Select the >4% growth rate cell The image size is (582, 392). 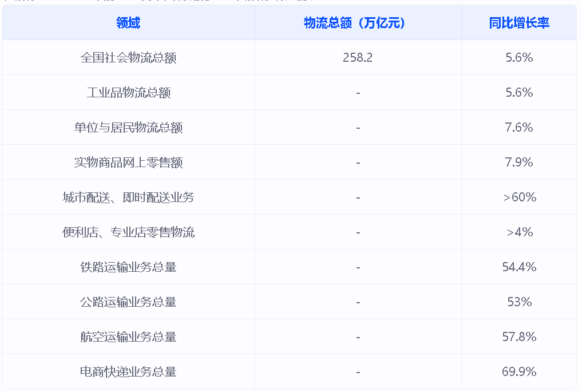[519, 232]
